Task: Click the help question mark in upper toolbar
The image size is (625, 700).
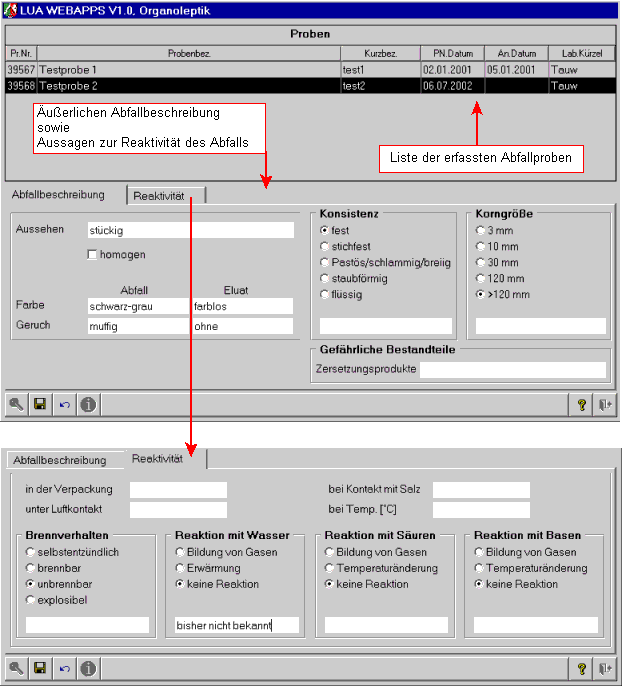Action: (x=582, y=404)
